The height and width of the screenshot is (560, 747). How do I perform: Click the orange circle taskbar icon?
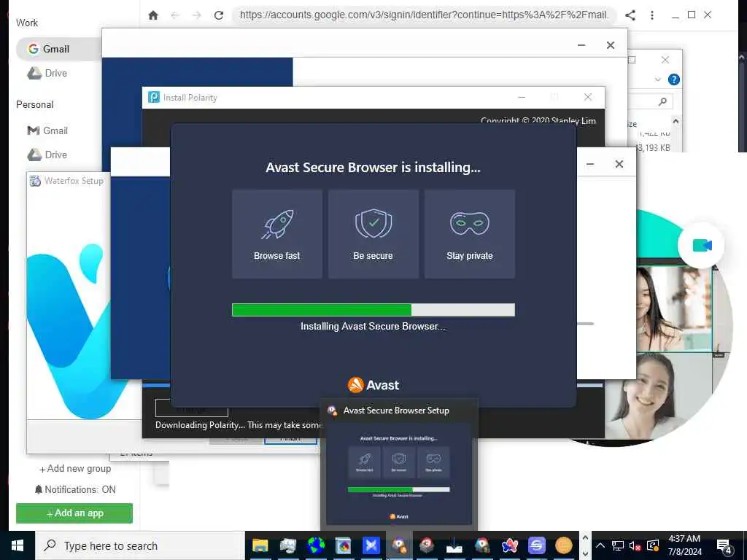coord(564,545)
